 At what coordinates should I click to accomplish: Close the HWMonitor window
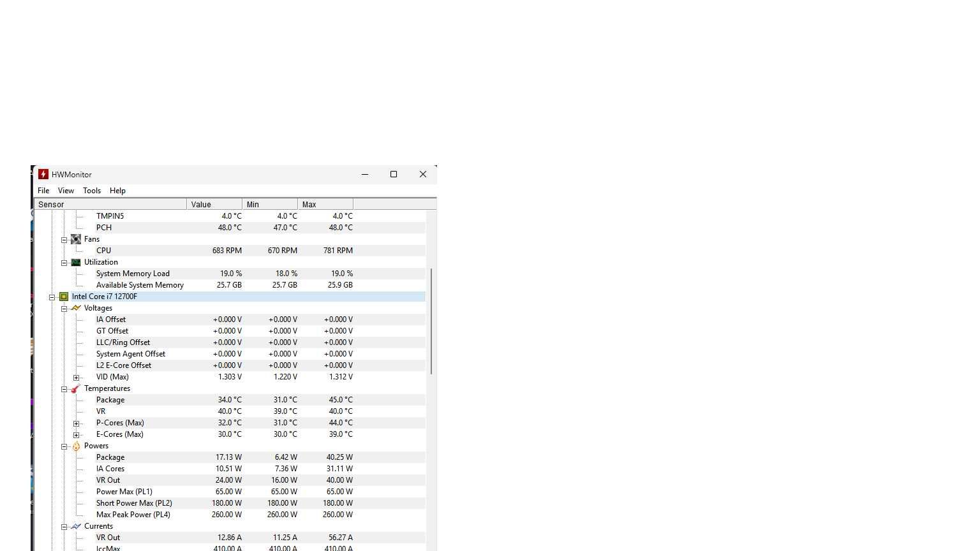pos(422,174)
